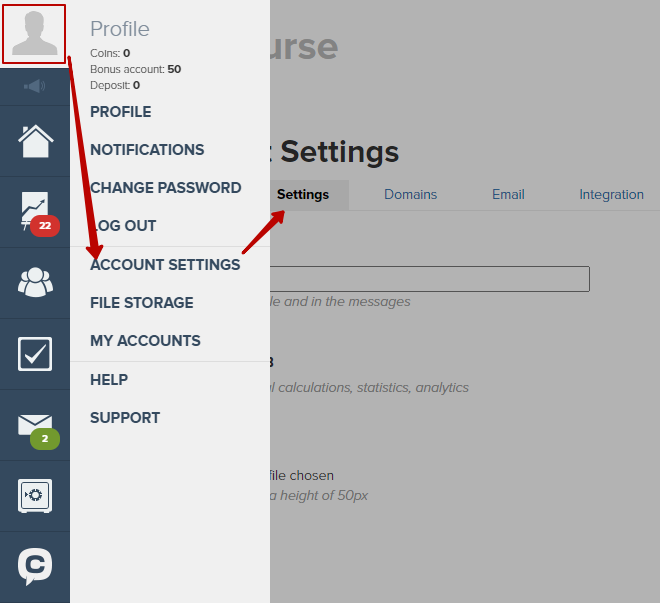
Task: Click the safe vault icon
Action: click(35, 496)
